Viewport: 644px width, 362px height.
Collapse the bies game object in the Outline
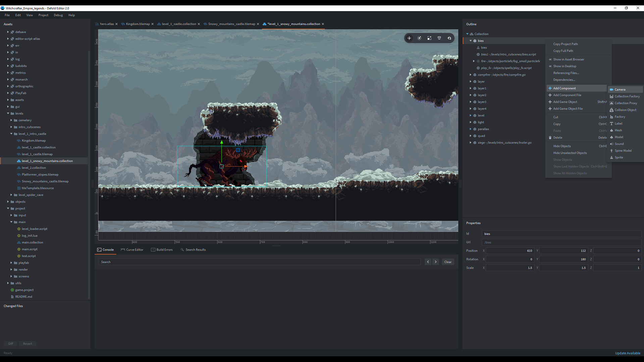471,41
